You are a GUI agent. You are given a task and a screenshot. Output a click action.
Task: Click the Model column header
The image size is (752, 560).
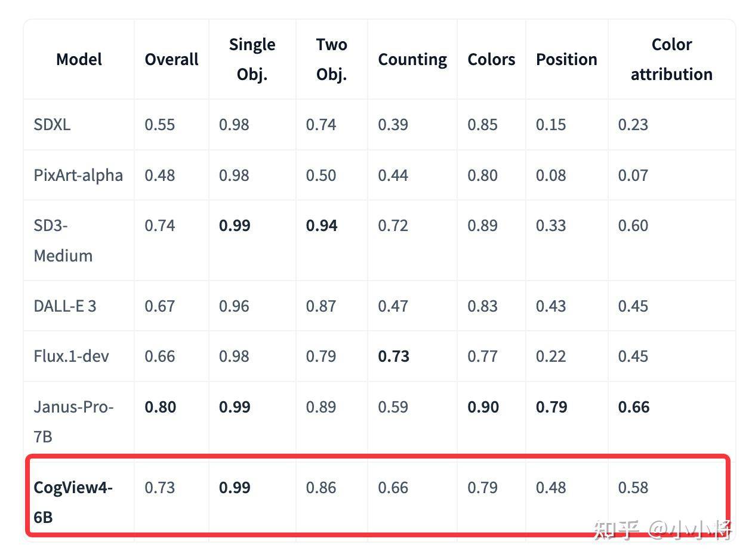(x=79, y=59)
